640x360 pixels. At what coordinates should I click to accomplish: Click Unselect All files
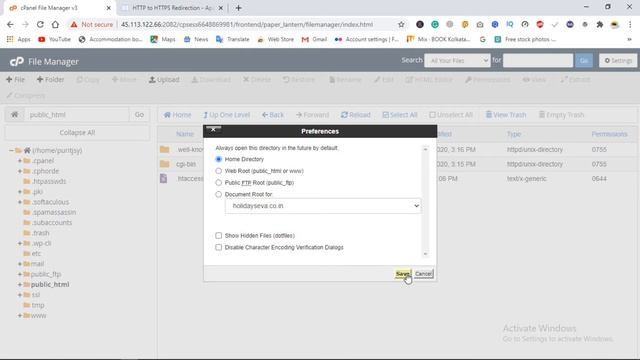(x=451, y=115)
